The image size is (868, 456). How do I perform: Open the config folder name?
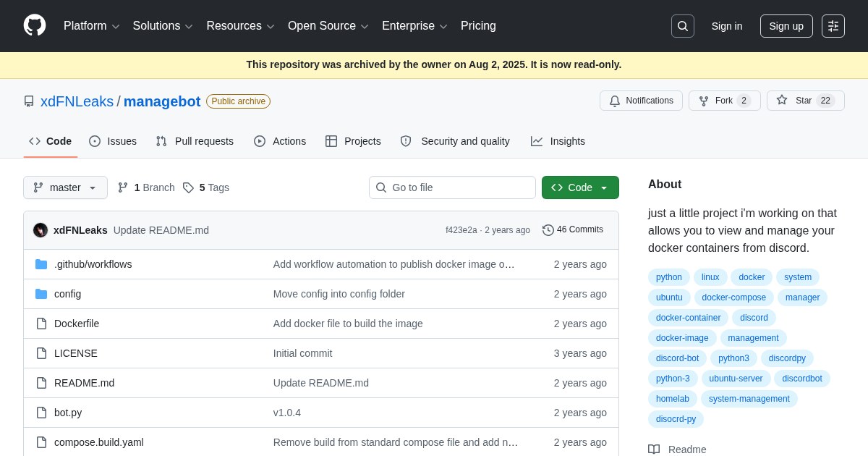point(68,294)
